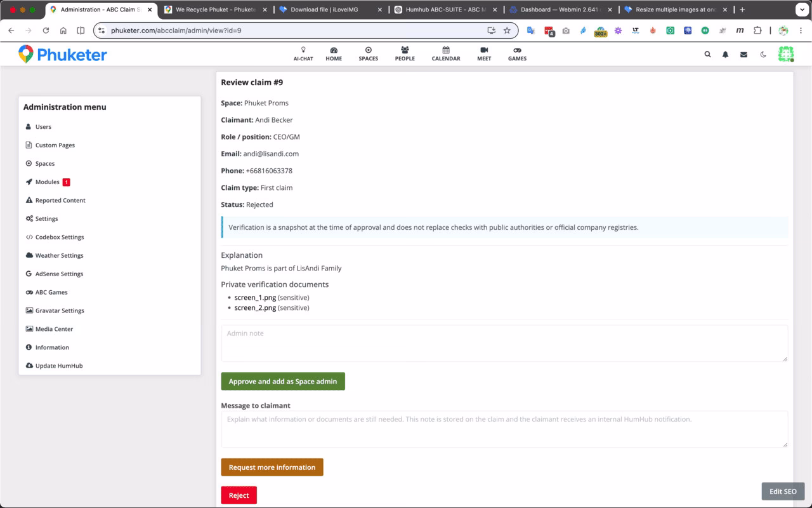
Task: Switch to Dashboard Webmin tab
Action: pos(561,10)
